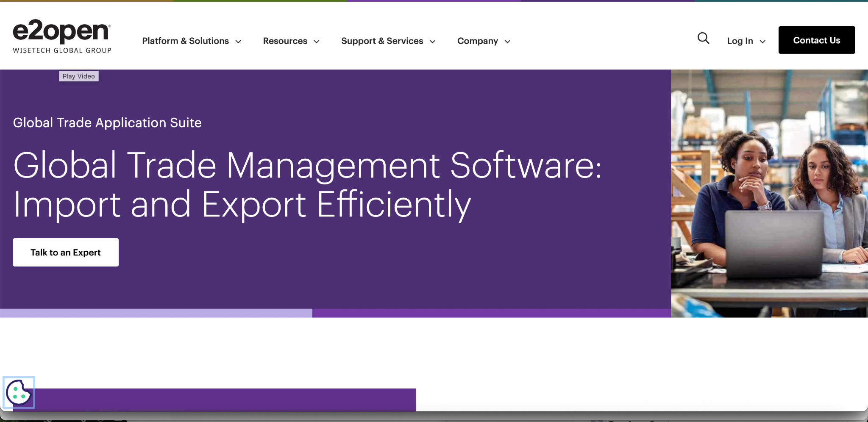Expand the Log In chevron
The width and height of the screenshot is (868, 422).
[762, 42]
